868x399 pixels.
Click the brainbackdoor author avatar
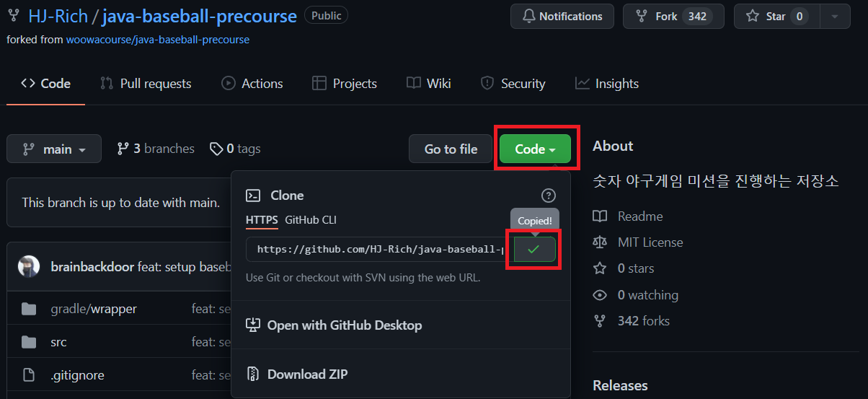pyautogui.click(x=29, y=266)
